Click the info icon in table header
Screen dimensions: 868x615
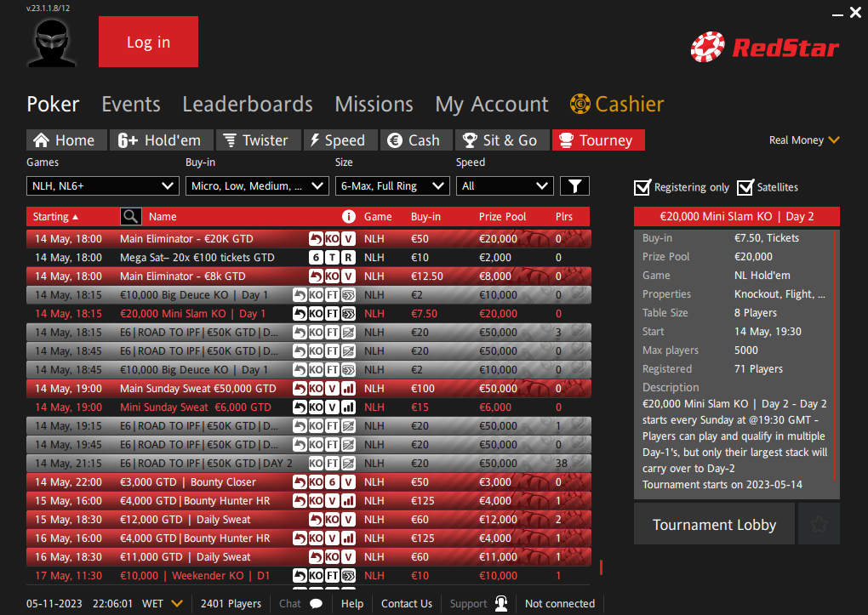coord(348,216)
